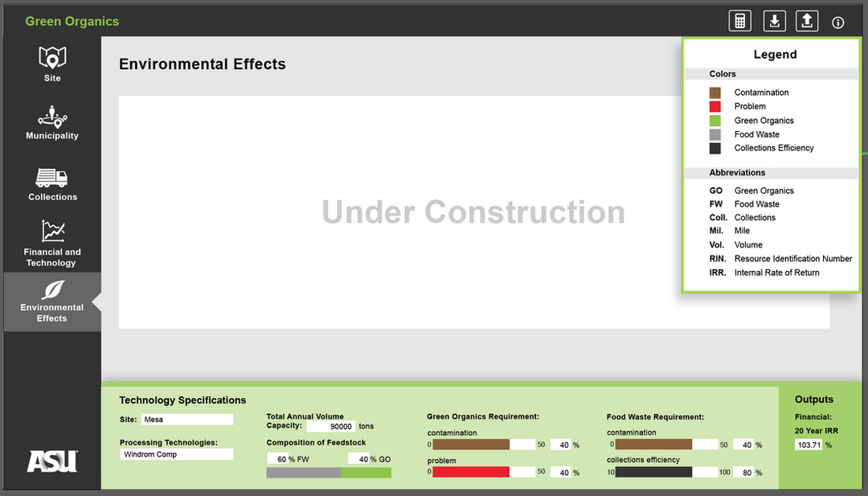Open the Site map icon
This screenshot has height=496, width=868.
click(x=52, y=58)
